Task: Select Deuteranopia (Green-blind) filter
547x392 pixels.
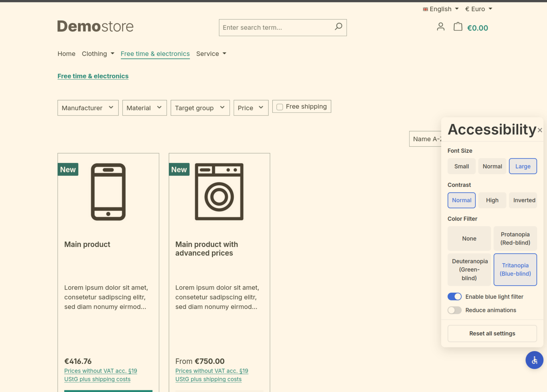Action: click(x=469, y=270)
